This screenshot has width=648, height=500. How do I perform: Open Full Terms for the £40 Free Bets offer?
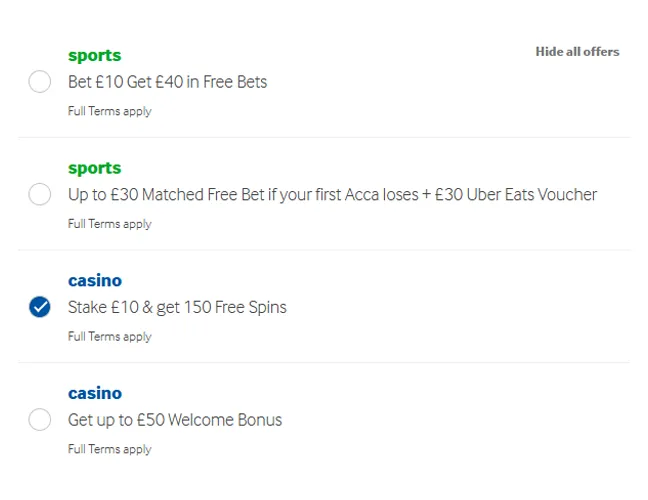pyautogui.click(x=109, y=111)
